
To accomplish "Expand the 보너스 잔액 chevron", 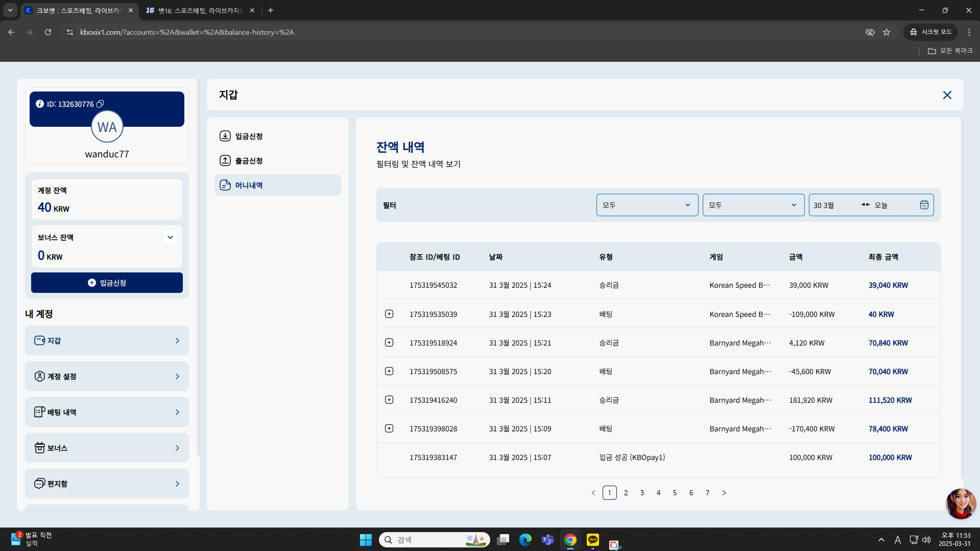I will click(x=170, y=237).
